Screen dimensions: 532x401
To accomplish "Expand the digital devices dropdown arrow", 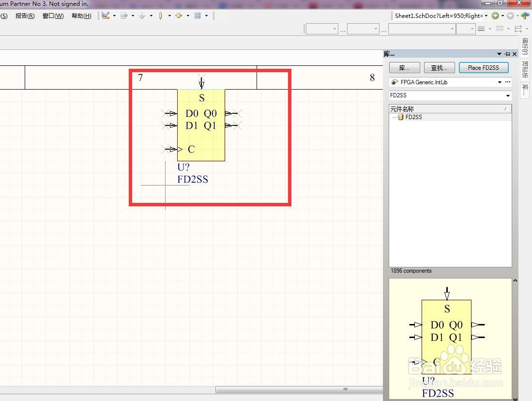I will click(169, 15).
